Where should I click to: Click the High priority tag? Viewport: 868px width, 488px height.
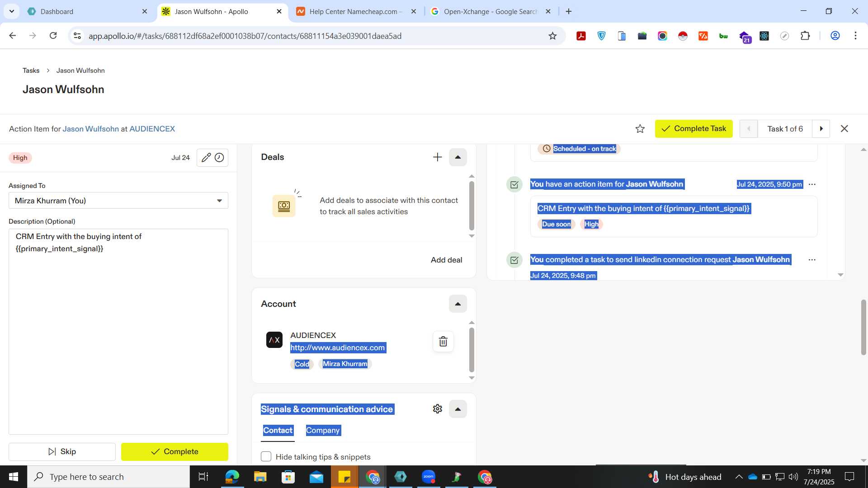point(20,158)
